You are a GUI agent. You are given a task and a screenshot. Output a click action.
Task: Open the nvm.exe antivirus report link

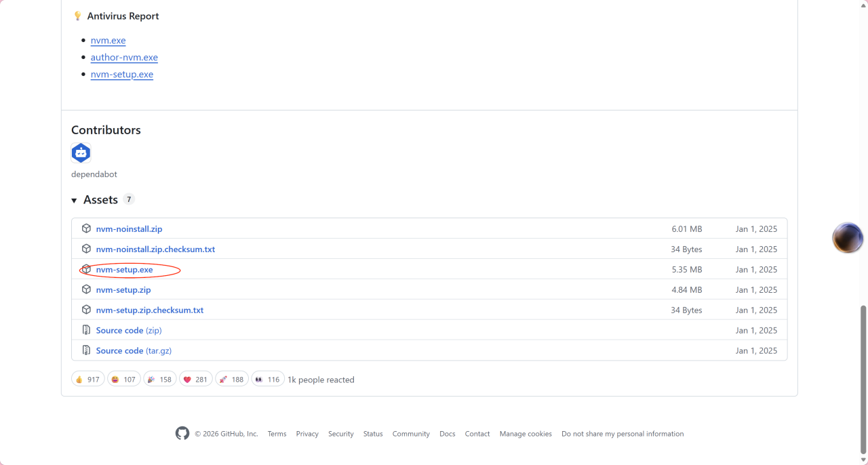click(108, 41)
